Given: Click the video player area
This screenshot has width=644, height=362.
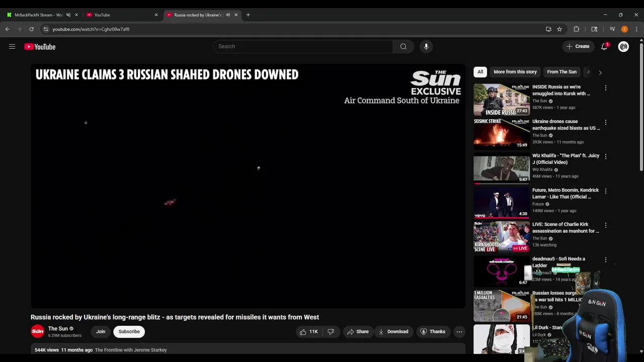Looking at the screenshot, I should tap(248, 186).
